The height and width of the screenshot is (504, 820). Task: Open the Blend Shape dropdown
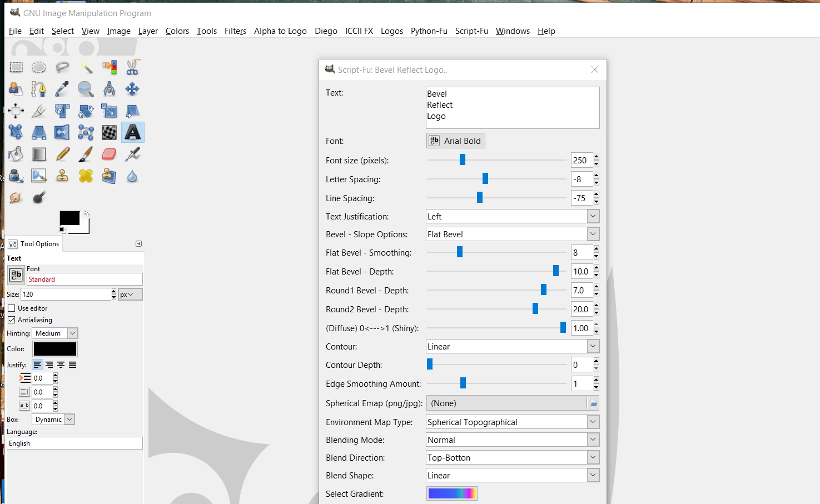tap(513, 475)
